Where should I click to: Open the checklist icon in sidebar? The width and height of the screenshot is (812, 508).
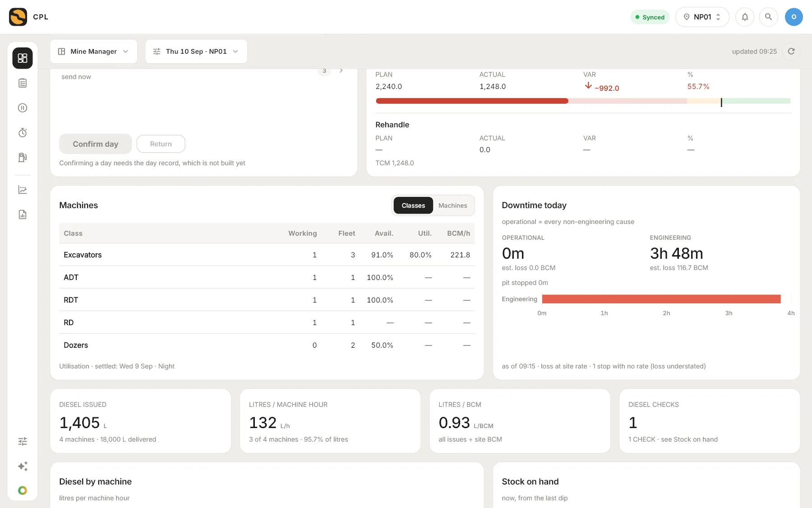(23, 83)
